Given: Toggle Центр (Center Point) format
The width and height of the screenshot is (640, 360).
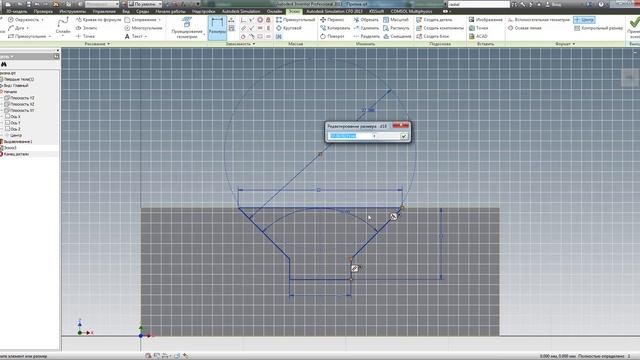Looking at the screenshot, I should pyautogui.click(x=584, y=20).
